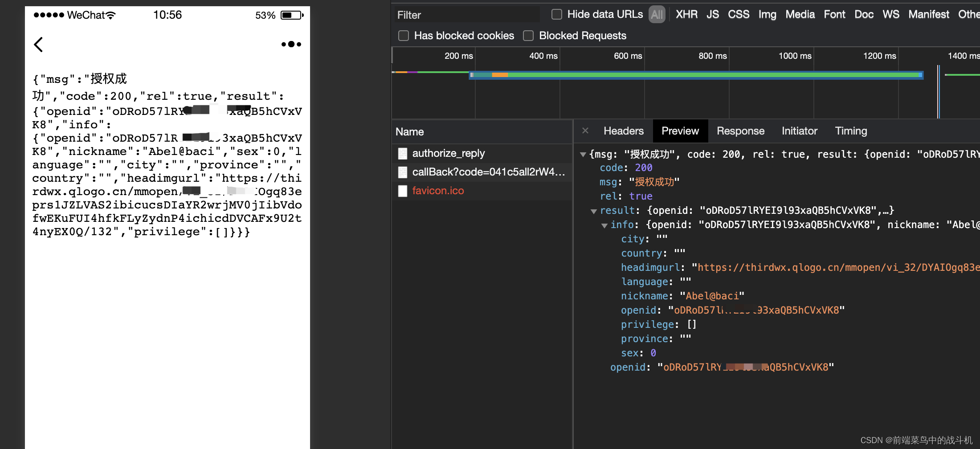Open the WeChat three-dots more menu
This screenshot has height=449, width=980.
291,44
